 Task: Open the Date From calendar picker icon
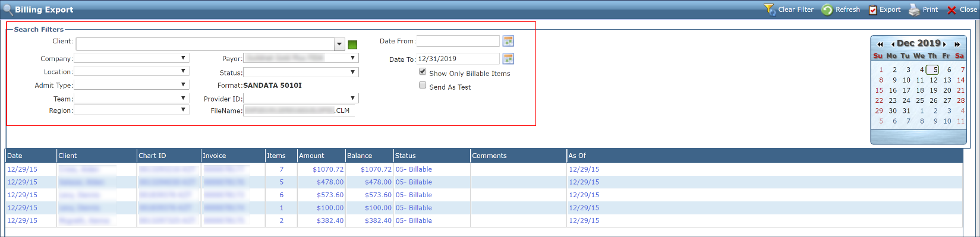tap(508, 41)
